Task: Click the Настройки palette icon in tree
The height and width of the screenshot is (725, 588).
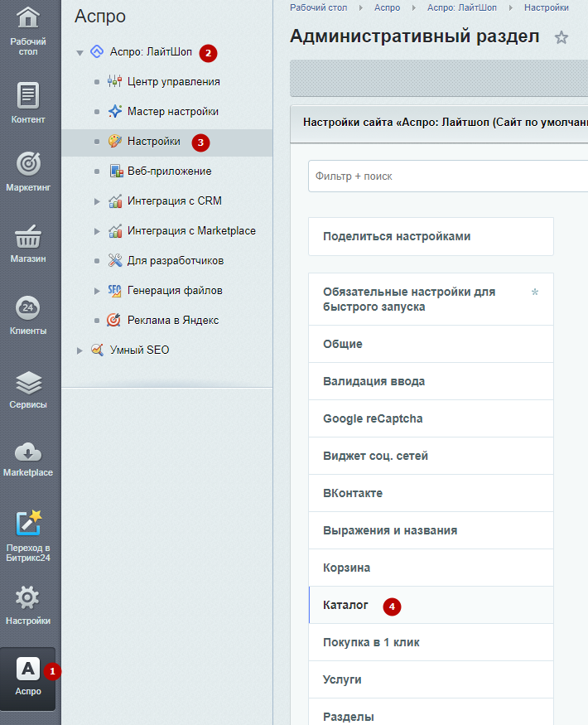Action: 114,141
